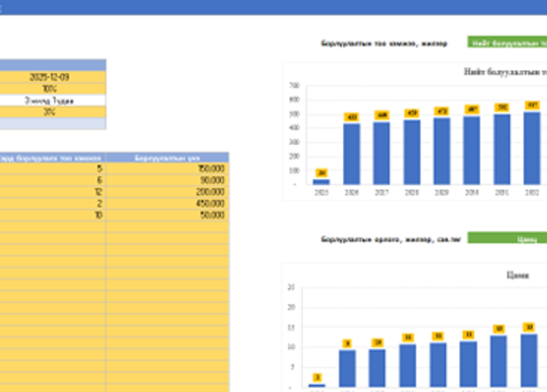Viewport: 547px width, 392px height.
Task: Click the 2032 bar's yellow data label in top chart
Action: click(531, 105)
